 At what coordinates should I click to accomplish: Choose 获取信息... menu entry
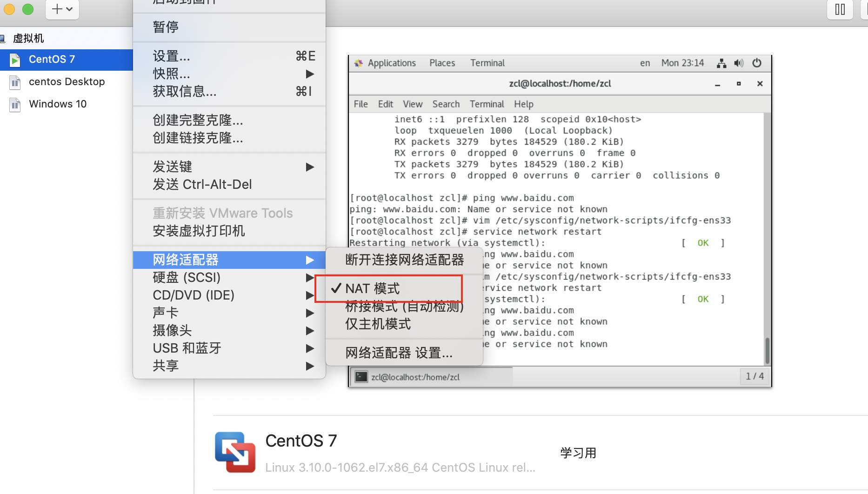point(229,91)
